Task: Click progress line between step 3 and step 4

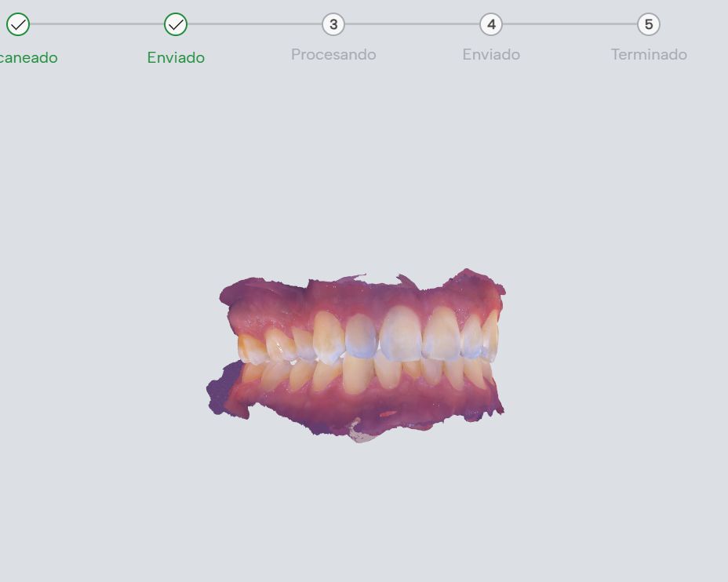Action: click(x=413, y=24)
